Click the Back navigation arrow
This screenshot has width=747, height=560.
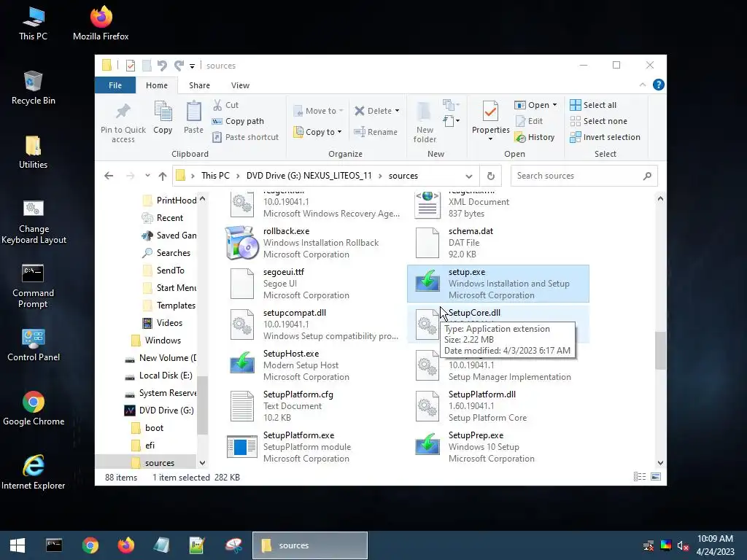[x=109, y=176]
